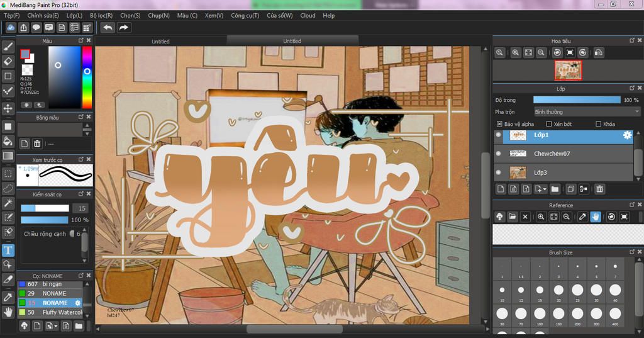644x338 pixels.
Task: Pick a hue on rainbow hue bar
Action: click(x=87, y=77)
